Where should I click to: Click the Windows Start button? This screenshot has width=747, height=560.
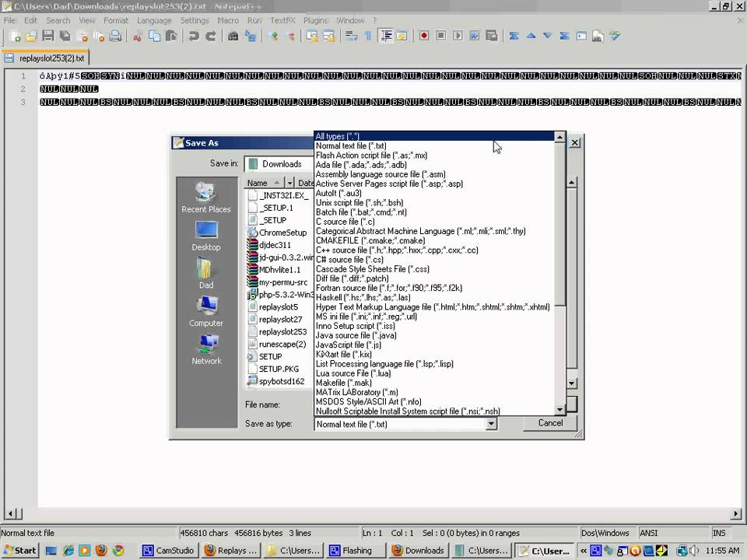[x=20, y=551]
